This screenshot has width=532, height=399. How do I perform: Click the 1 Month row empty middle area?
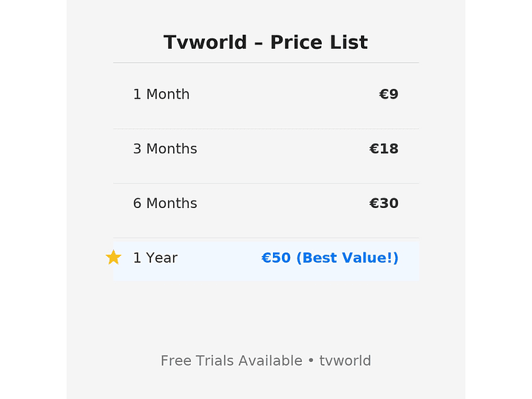click(281, 94)
